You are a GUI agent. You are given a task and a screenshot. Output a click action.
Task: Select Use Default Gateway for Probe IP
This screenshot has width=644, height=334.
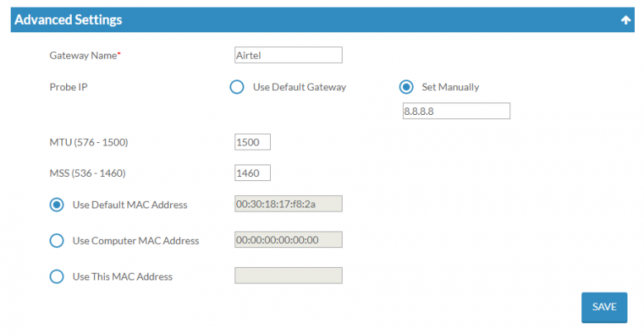coord(237,87)
